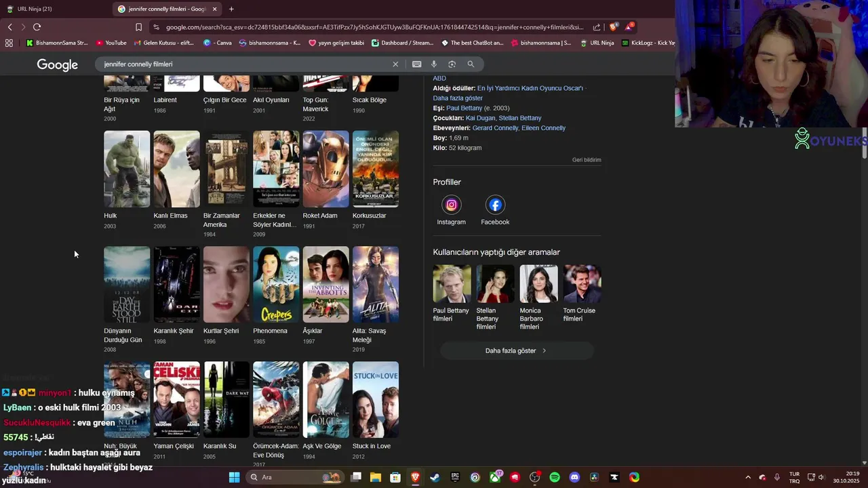Click the share icon in address bar

597,27
